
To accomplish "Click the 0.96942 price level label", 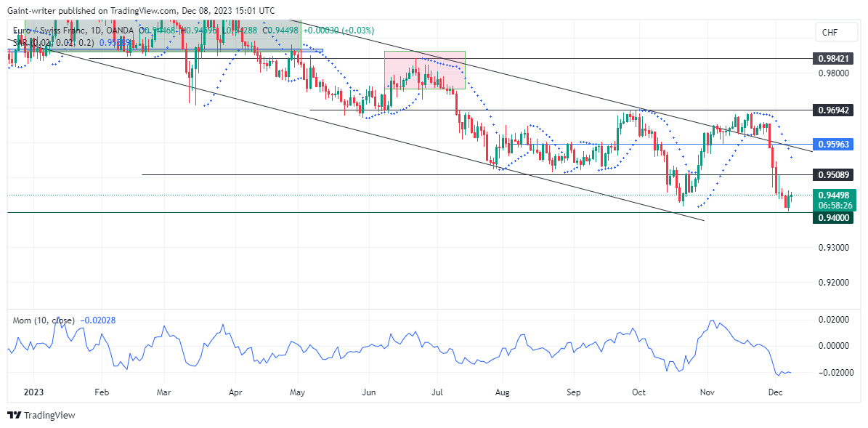I will (833, 110).
